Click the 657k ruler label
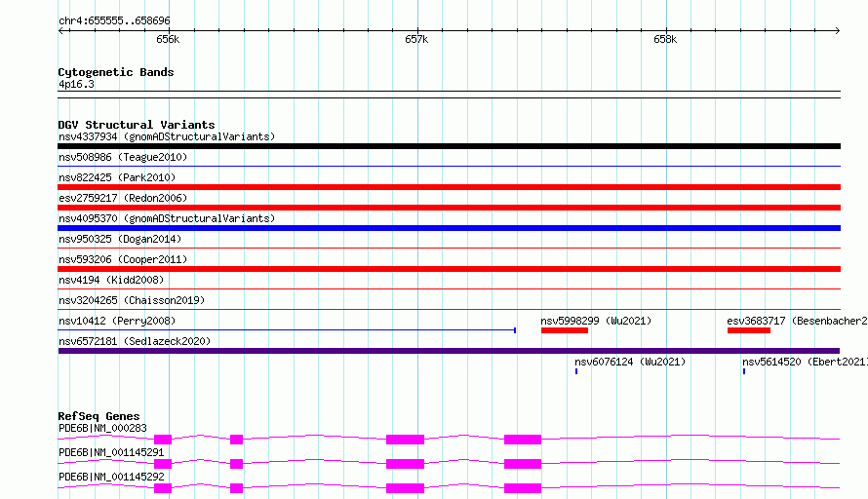The width and height of the screenshot is (868, 499). pos(416,39)
